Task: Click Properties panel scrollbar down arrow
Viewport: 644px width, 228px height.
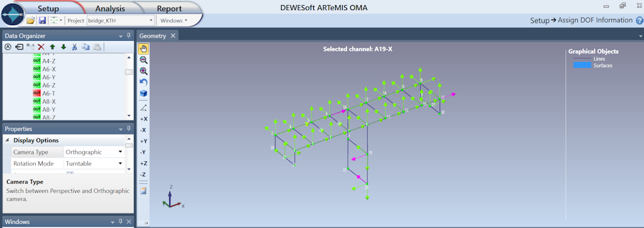Action: point(129,169)
